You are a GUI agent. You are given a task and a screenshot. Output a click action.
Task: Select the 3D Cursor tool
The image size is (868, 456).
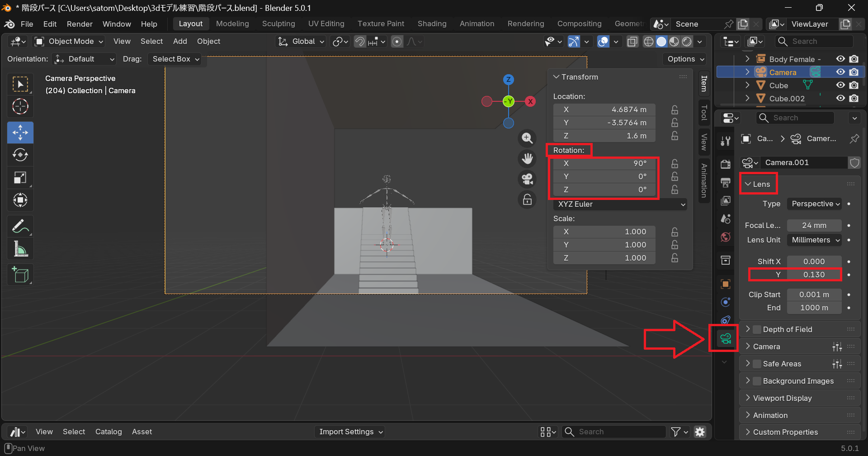(x=20, y=107)
